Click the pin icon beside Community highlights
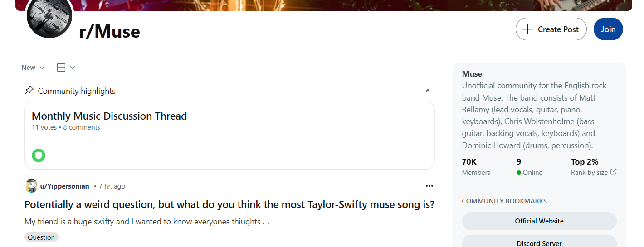This screenshot has width=644, height=247. click(x=29, y=91)
